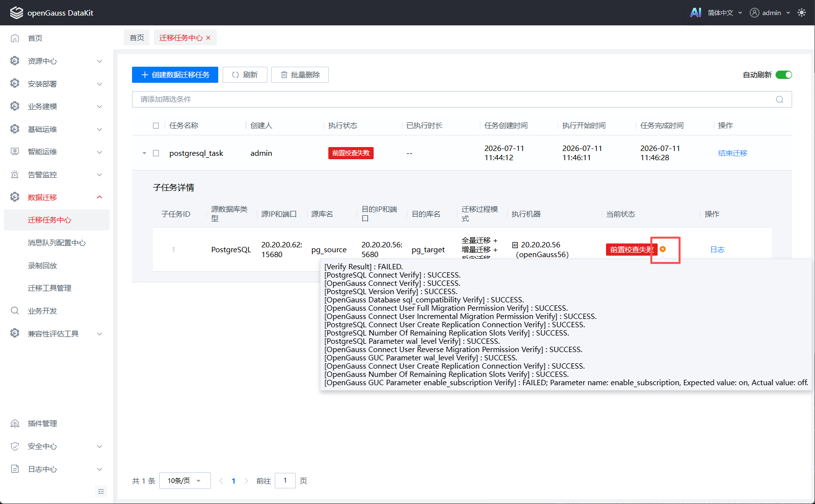815x504 pixels.
Task: Click the 创建数据迁移任务 button
Action: [175, 75]
